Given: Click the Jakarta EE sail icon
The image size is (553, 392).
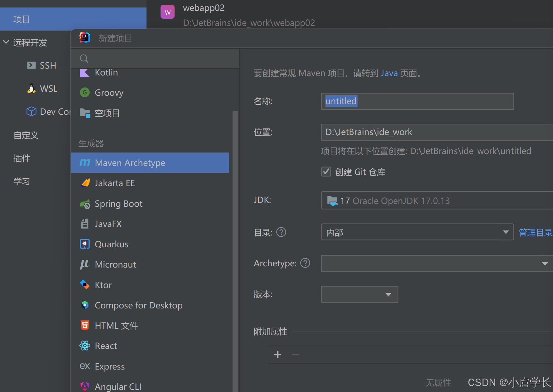Looking at the screenshot, I should tap(85, 183).
